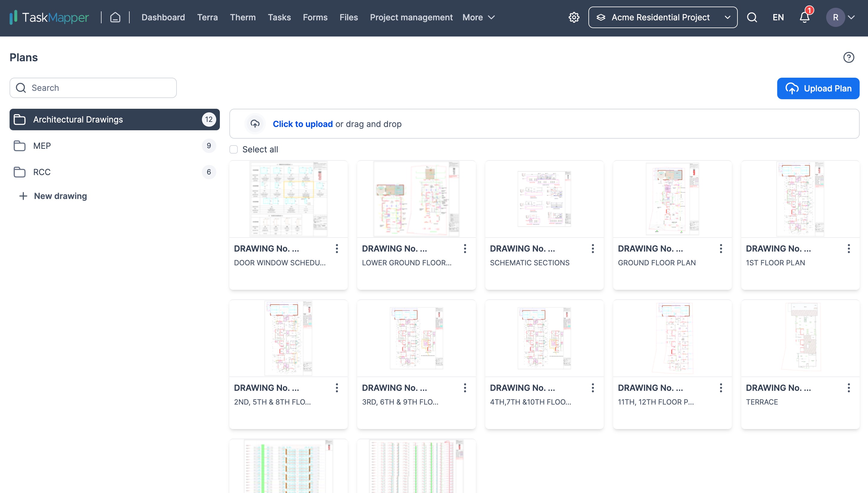Click the 12 count badge on Architectural Drawings
Viewport: 868px width, 493px height.
[209, 120]
